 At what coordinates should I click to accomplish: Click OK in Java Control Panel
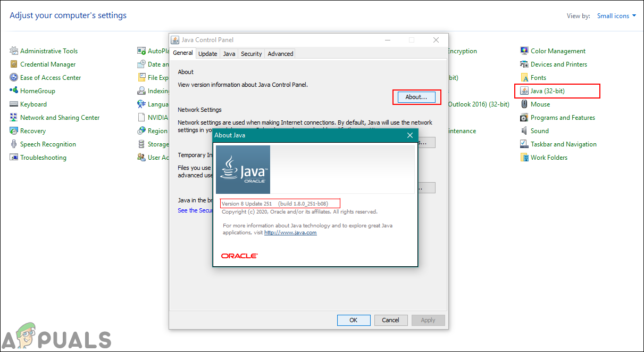[x=354, y=320]
